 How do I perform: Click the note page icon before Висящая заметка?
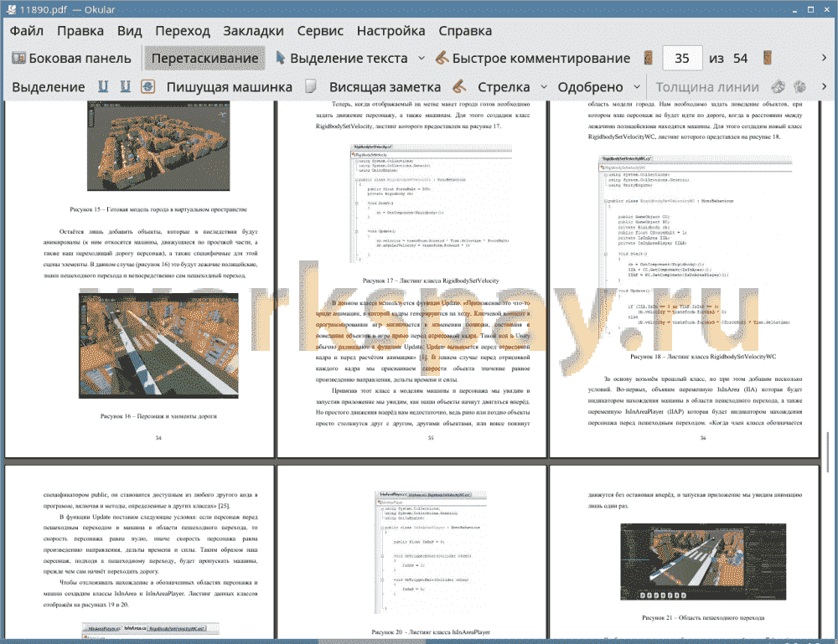(311, 86)
